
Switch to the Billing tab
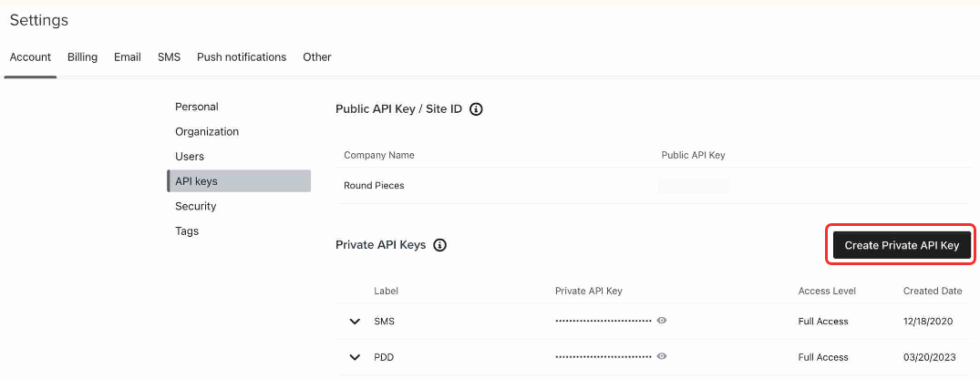(x=82, y=56)
